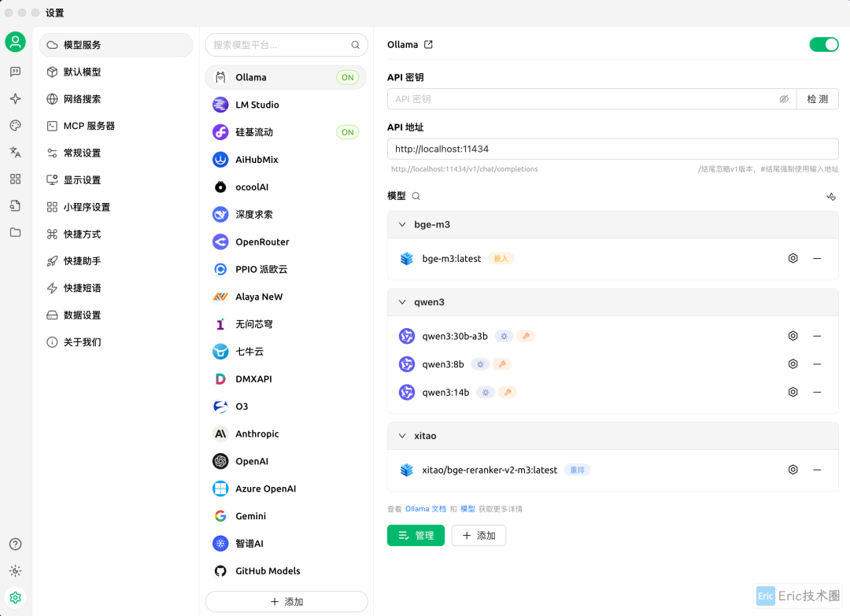Click the green settings gear icon
This screenshot has width=850, height=616.
pos(15,598)
